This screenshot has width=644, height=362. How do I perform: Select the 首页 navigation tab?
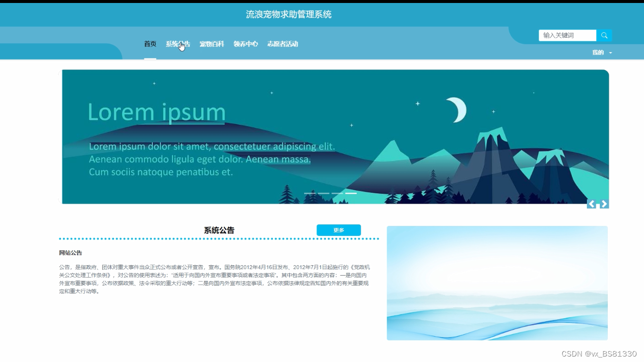tap(150, 44)
